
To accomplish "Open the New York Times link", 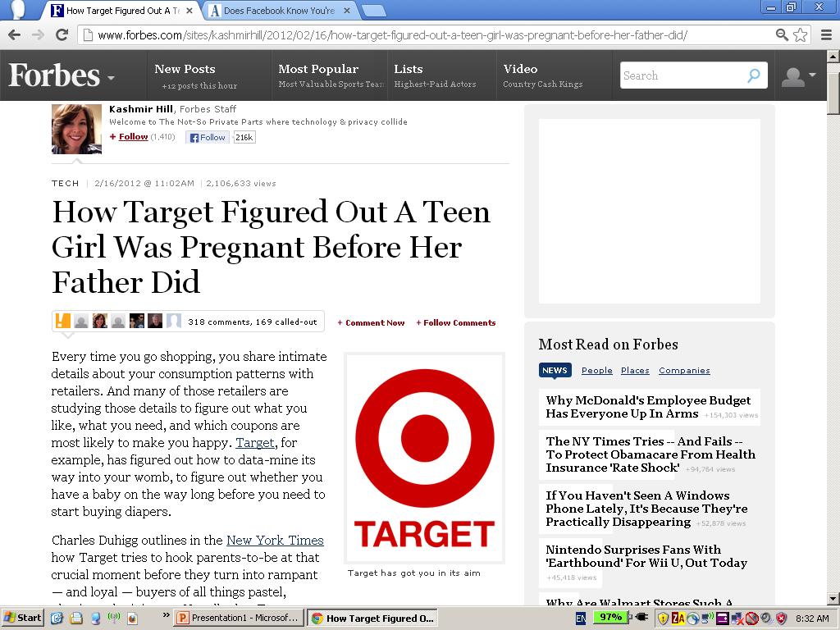I will pos(275,540).
